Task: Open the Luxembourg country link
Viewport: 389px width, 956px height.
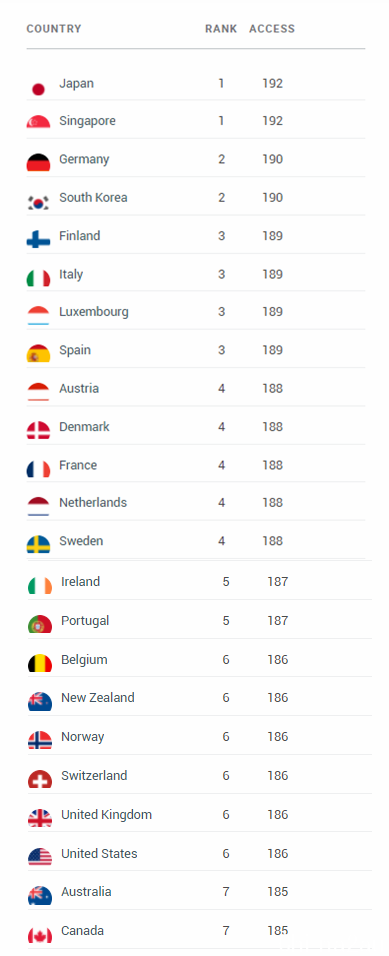Action: tap(94, 312)
